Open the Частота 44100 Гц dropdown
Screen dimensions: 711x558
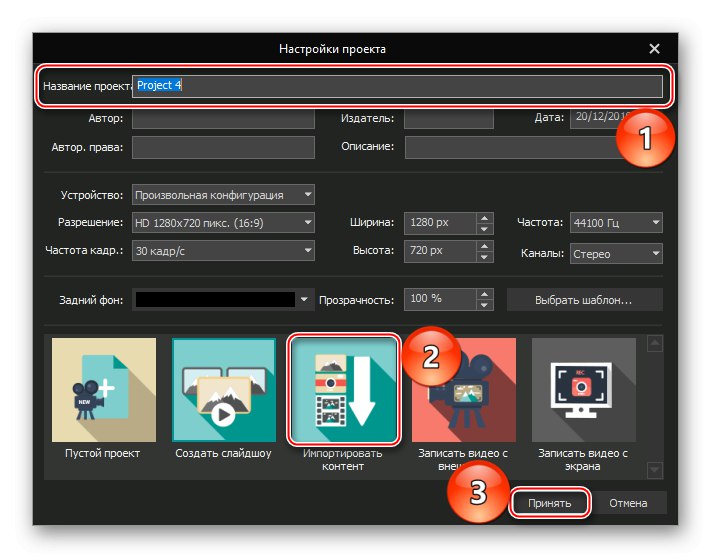coord(616,223)
